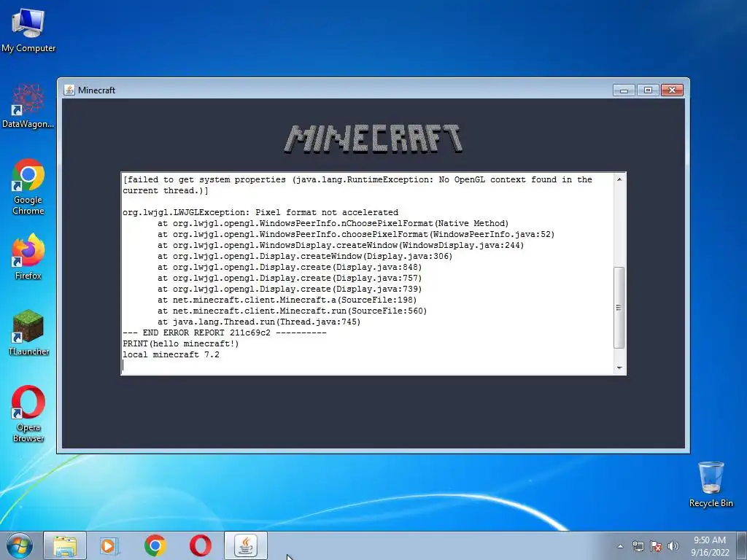Click the scroll-up arrow of error log
747x560 pixels.
click(x=619, y=179)
